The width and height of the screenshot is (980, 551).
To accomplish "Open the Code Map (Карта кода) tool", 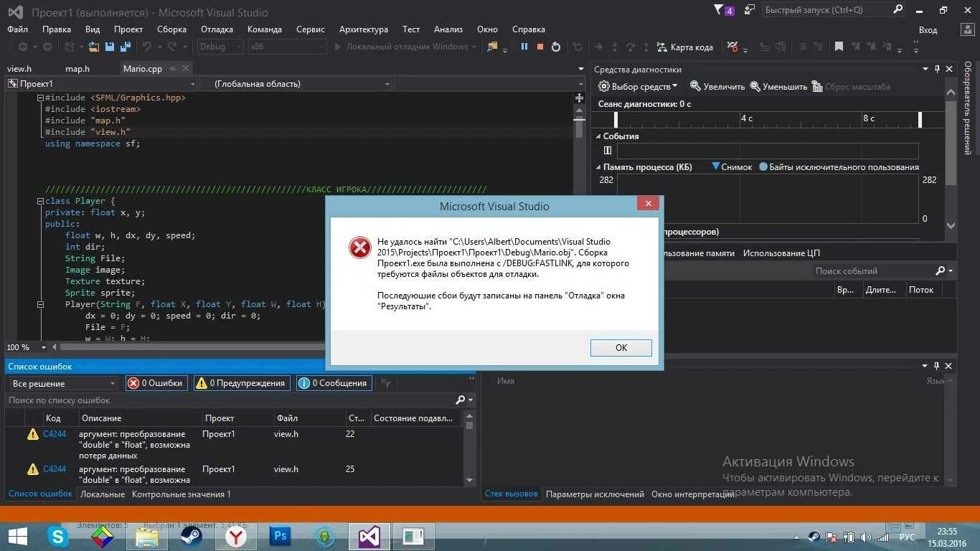I will point(685,47).
